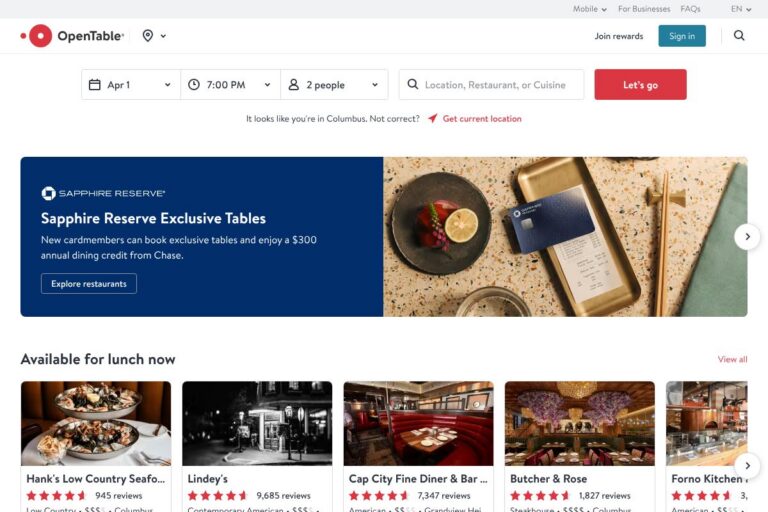
Task: Advance the Sapphire Reserve banner carousel
Action: pos(747,237)
